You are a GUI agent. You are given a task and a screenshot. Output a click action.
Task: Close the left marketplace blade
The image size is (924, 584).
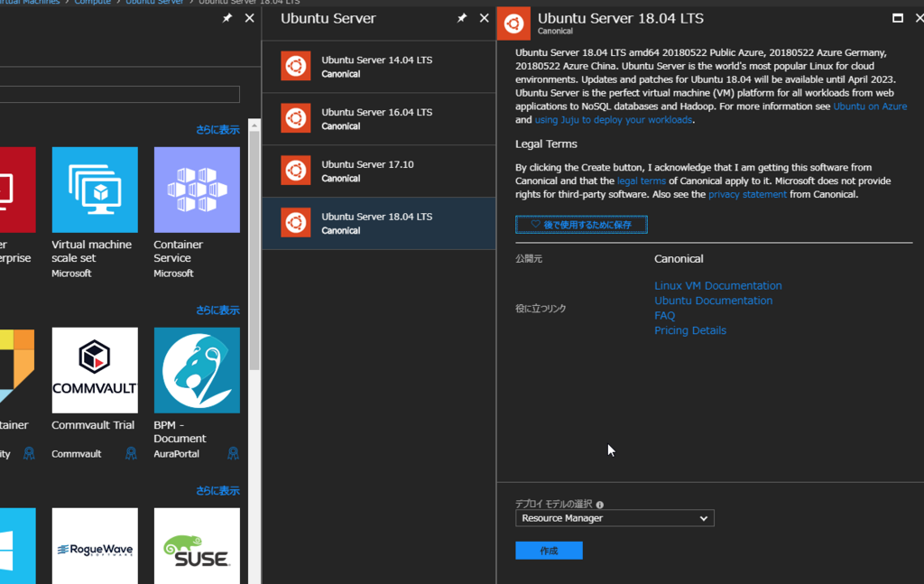point(249,18)
